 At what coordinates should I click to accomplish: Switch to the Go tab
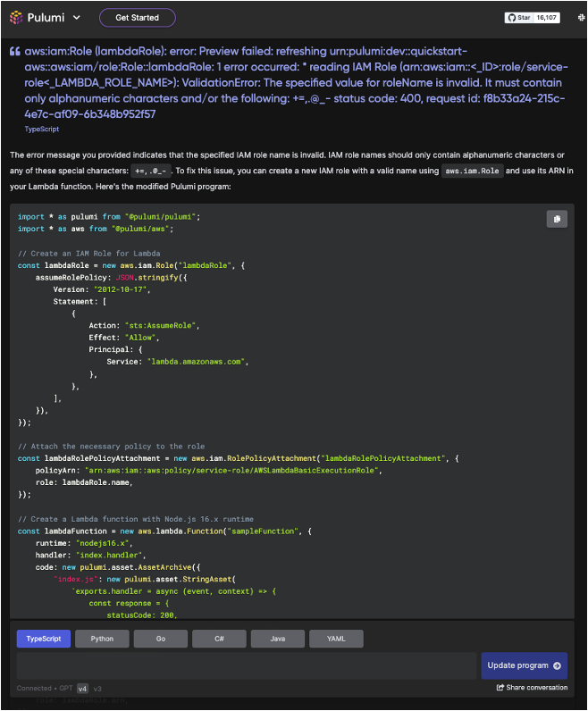tap(161, 639)
